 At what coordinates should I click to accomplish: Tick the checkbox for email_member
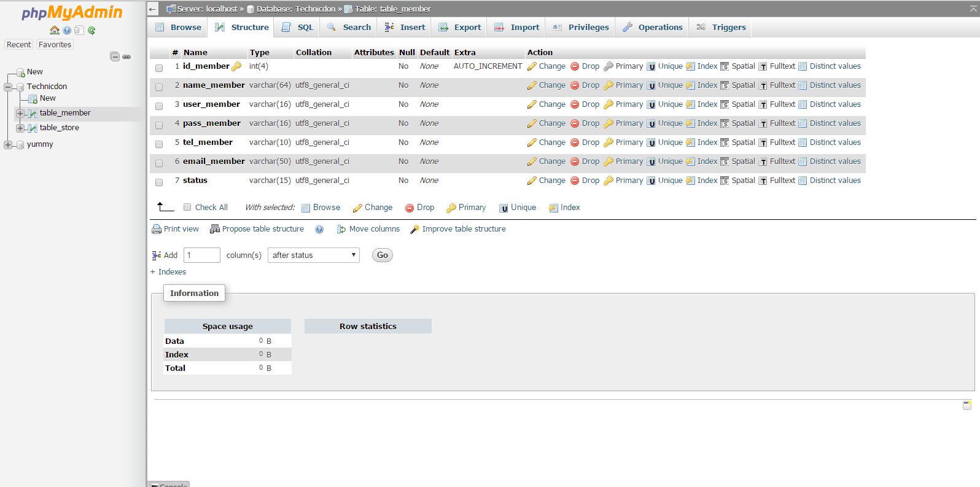pyautogui.click(x=159, y=163)
